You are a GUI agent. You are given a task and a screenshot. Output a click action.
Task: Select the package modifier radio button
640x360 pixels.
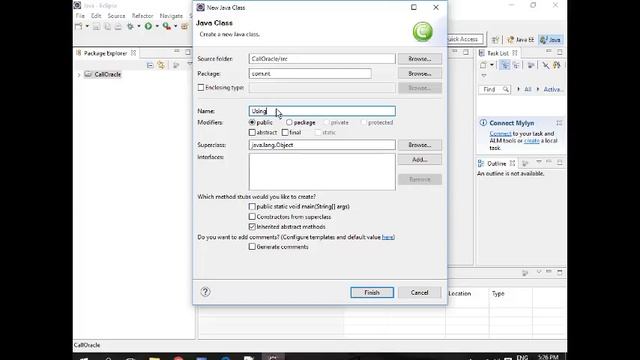pos(289,122)
